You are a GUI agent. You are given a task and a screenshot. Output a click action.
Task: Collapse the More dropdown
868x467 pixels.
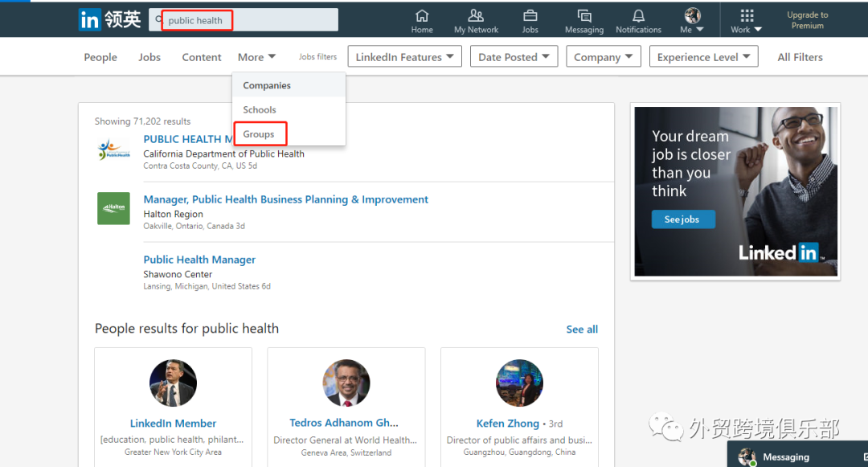pos(256,57)
